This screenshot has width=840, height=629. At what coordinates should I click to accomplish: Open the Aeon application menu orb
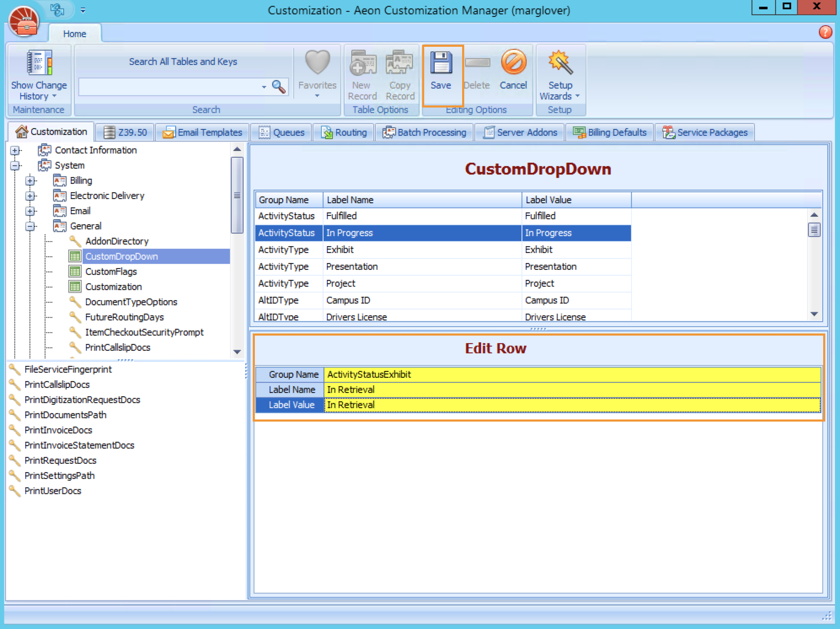[24, 21]
